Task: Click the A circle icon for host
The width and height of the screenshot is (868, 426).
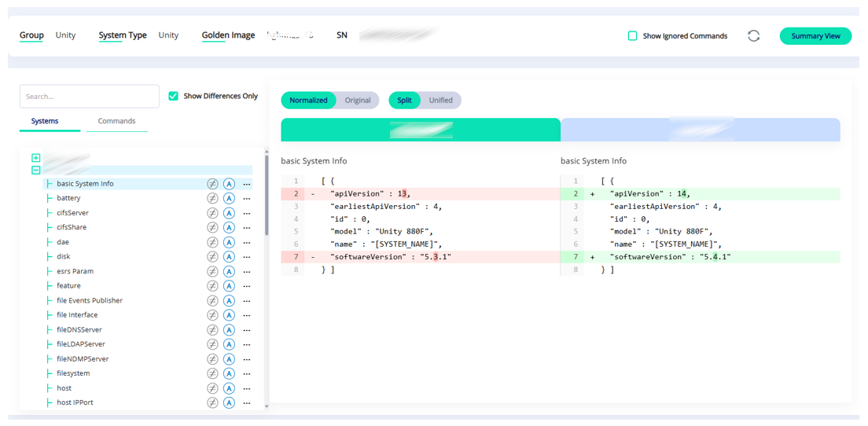Action: tap(229, 387)
